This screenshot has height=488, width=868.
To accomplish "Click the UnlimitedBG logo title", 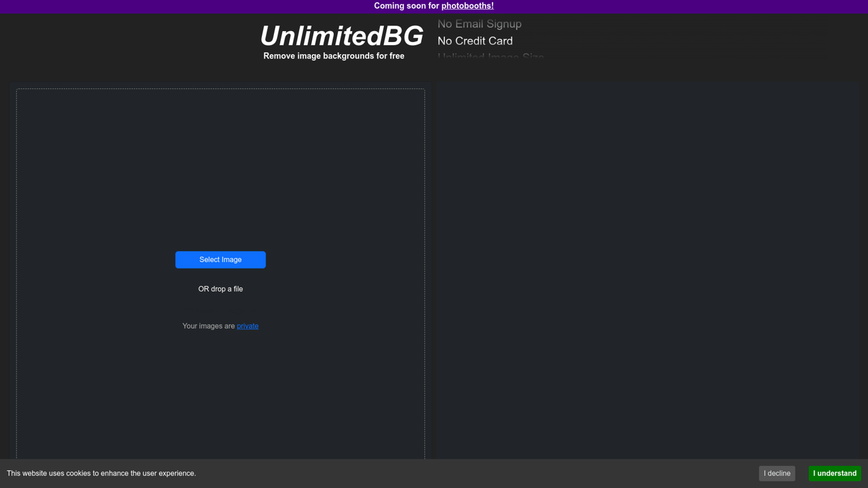I will [x=341, y=36].
